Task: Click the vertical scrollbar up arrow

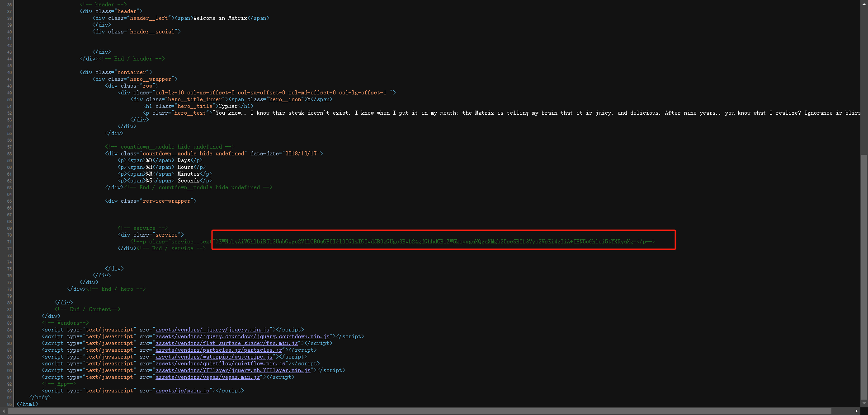Action: pos(864,3)
